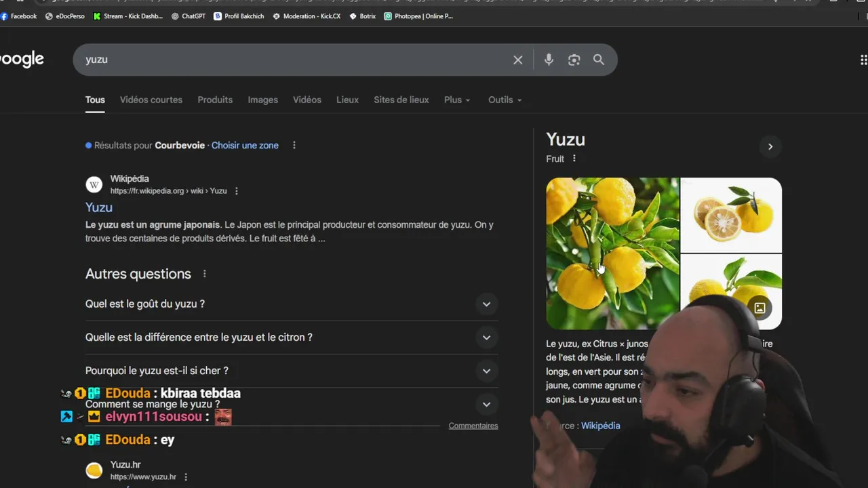Viewport: 868px width, 488px height.
Task: Click the magnifying glass search button
Action: pos(599,60)
